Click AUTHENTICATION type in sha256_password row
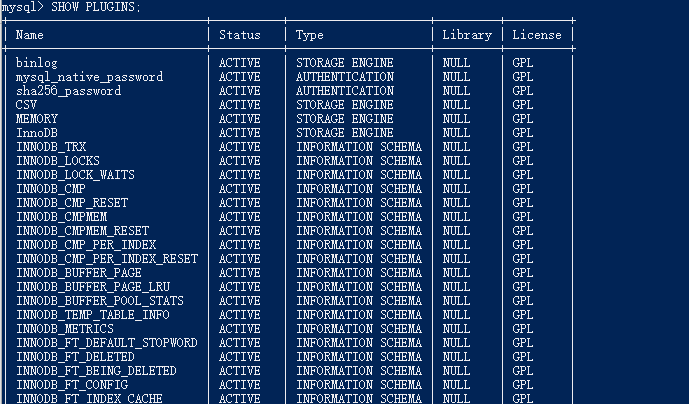Image resolution: width=689 pixels, height=404 pixels. point(344,91)
